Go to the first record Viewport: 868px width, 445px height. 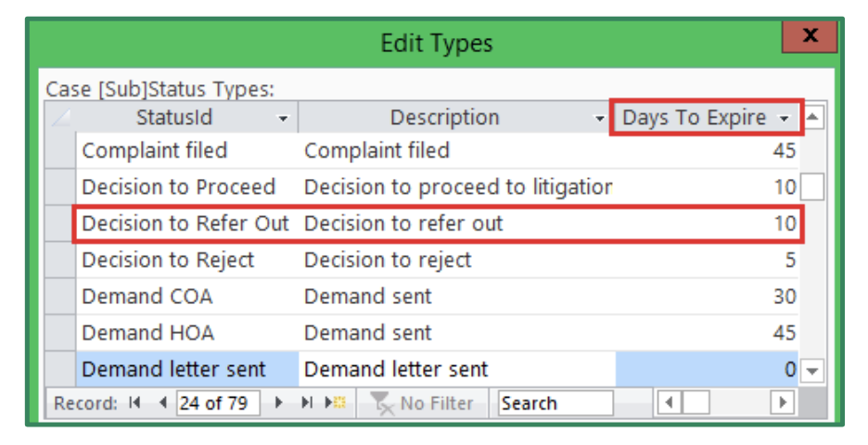coord(134,402)
